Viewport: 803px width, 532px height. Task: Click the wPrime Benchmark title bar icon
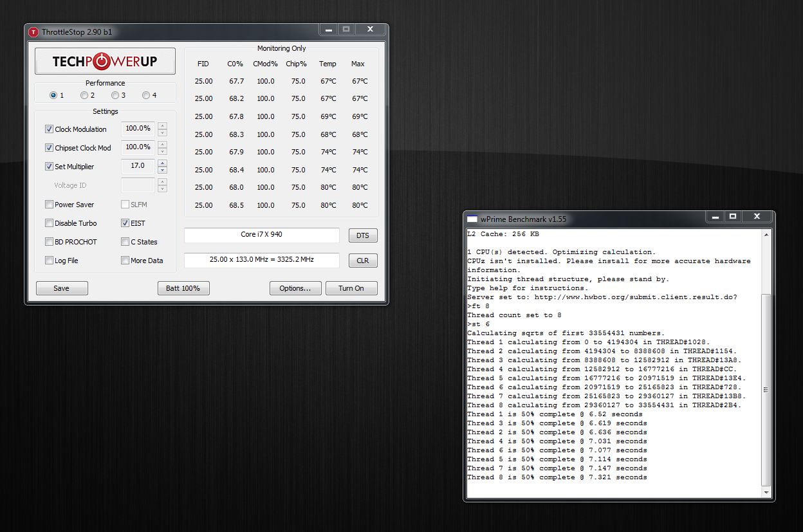coord(472,218)
